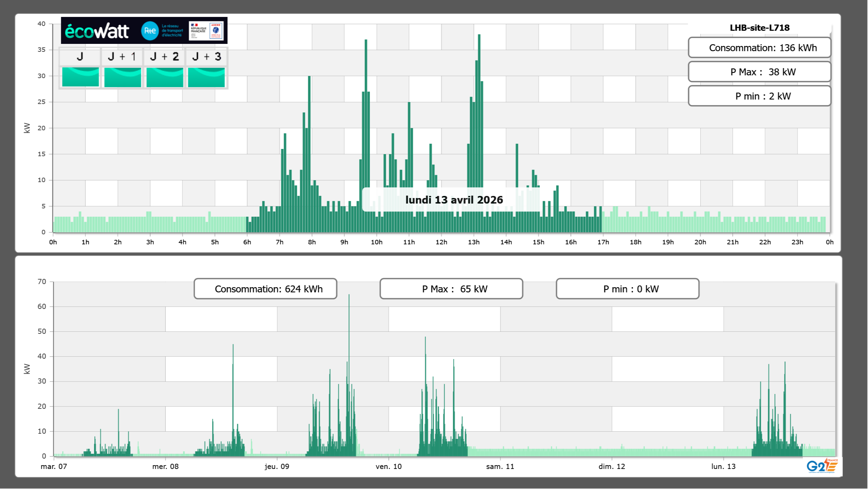This screenshot has width=868, height=489.
Task: Click the green J + 2 signal icon
Action: (x=165, y=77)
